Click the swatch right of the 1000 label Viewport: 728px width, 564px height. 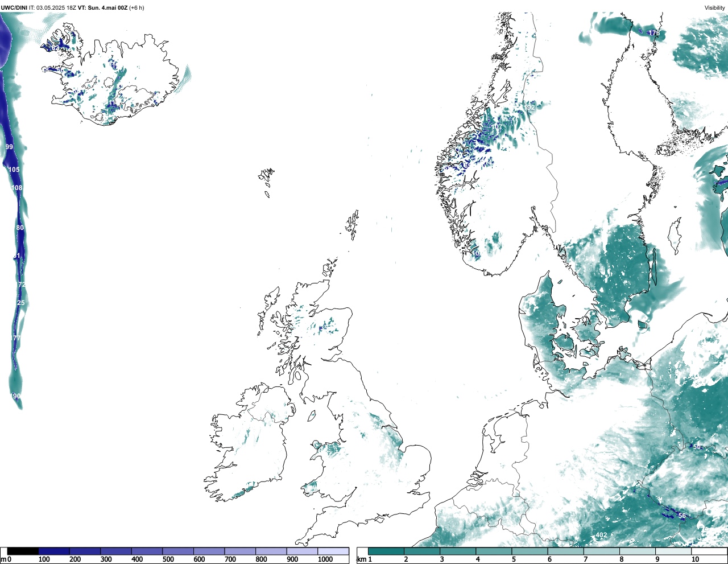click(333, 551)
